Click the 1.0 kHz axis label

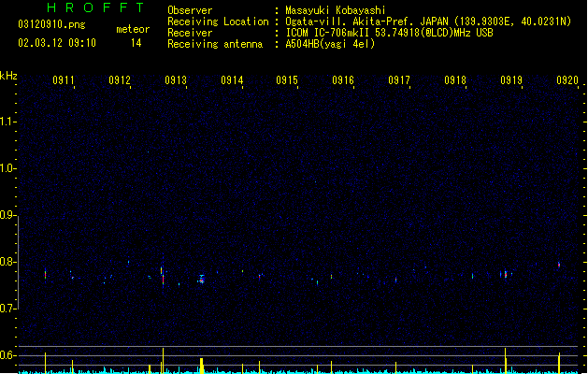pyautogui.click(x=7, y=168)
